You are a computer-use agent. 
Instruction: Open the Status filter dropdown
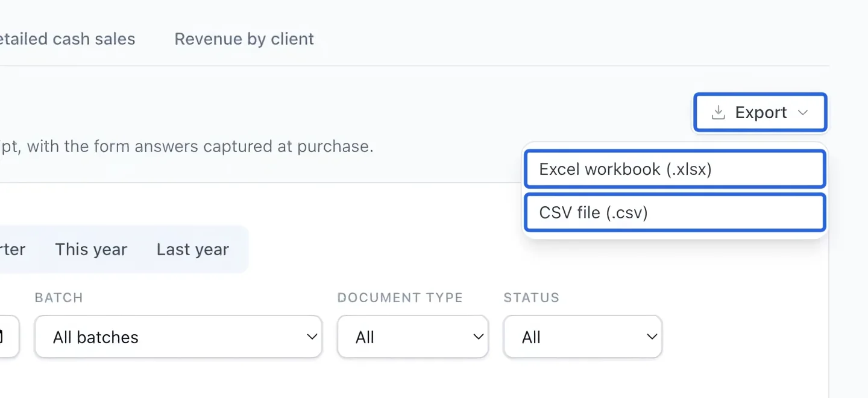coord(583,336)
